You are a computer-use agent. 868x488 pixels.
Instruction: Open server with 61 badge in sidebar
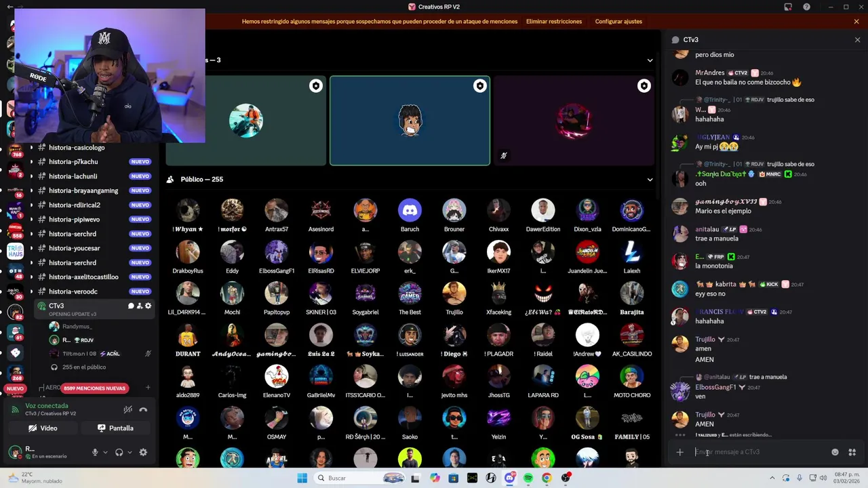pos(15,332)
